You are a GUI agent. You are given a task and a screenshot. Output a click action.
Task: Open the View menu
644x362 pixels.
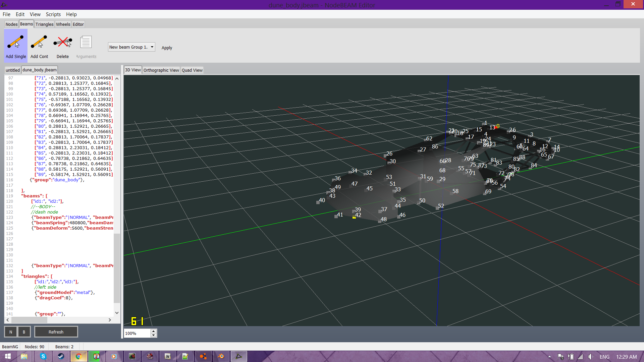(x=35, y=14)
